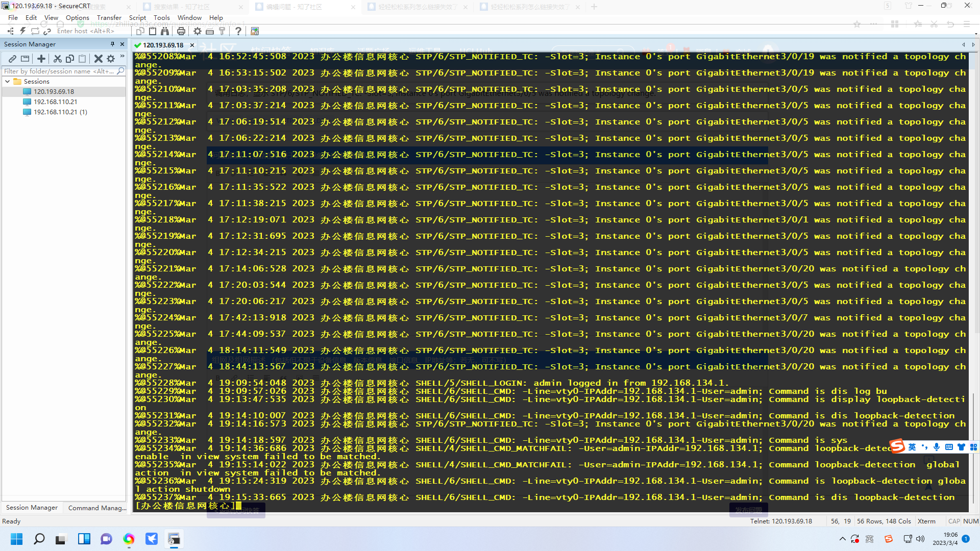Open the Script menu
The height and width of the screenshot is (551, 980).
(x=137, y=17)
